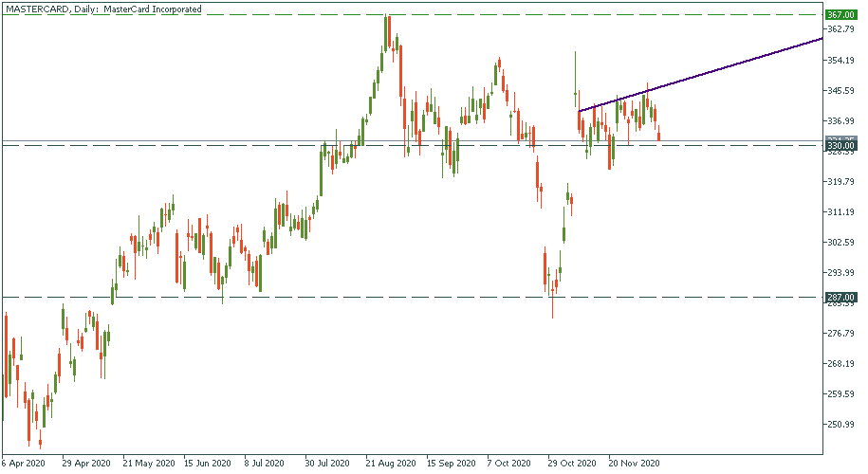This screenshot has width=868, height=474.
Task: Select the 29 Apr 2020 date label
Action: click(x=85, y=465)
